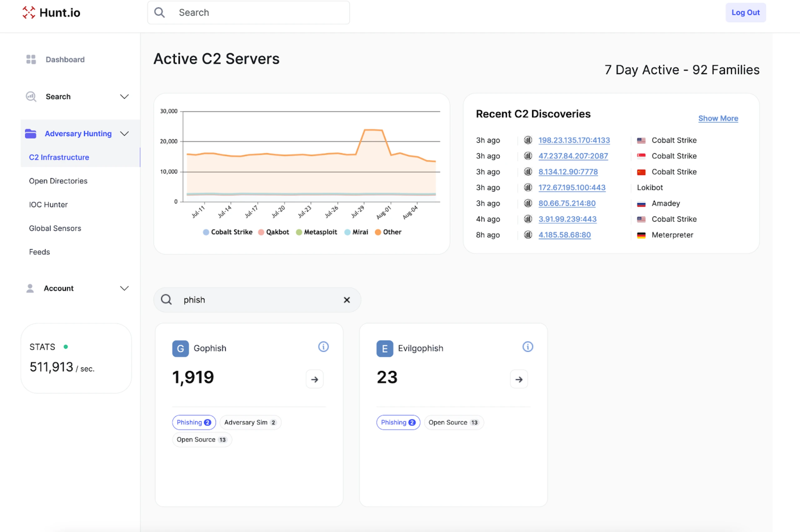Click fingerprint icon beside 80.66.75.214:80

528,203
